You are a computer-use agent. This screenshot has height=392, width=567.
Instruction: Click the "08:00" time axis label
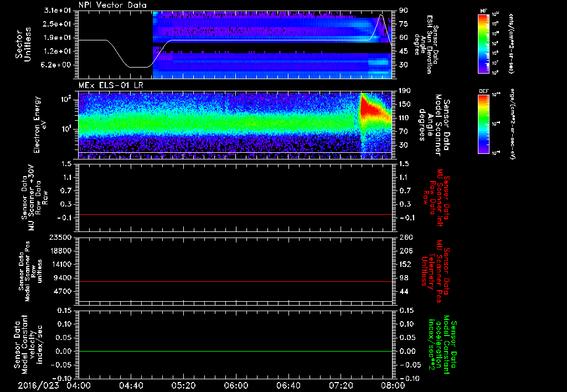pyautogui.click(x=393, y=385)
